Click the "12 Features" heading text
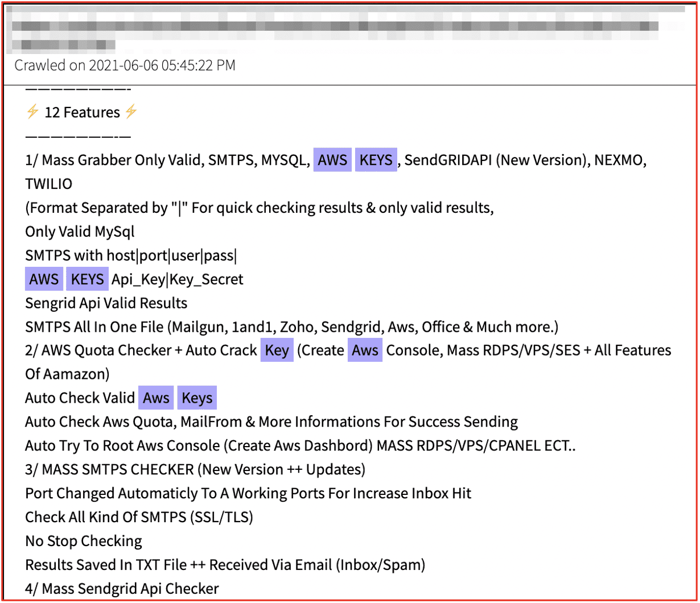 (x=82, y=113)
